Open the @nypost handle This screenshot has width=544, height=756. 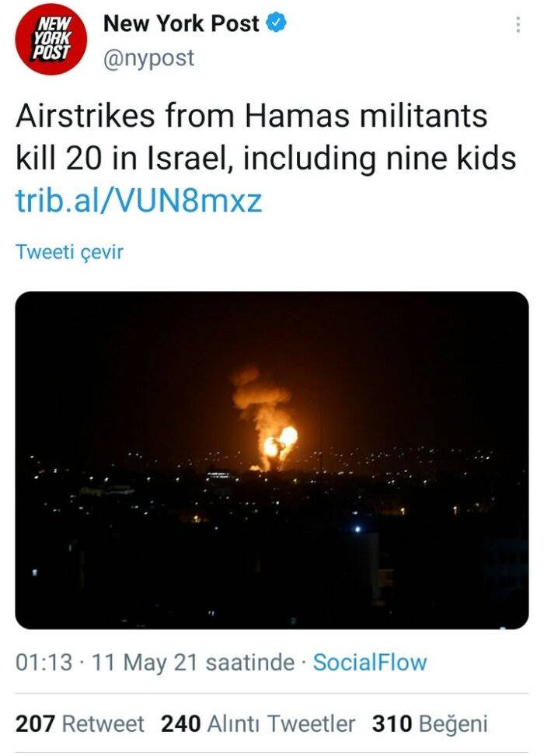point(148,58)
